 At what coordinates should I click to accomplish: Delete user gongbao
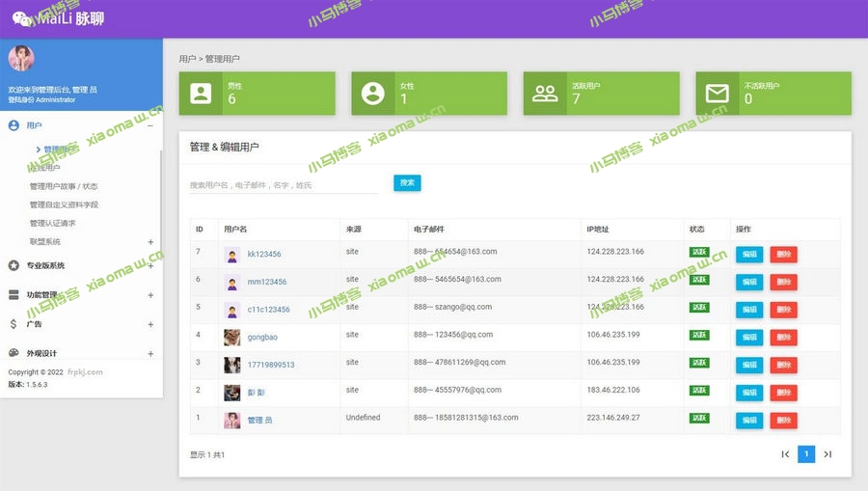[x=784, y=337]
